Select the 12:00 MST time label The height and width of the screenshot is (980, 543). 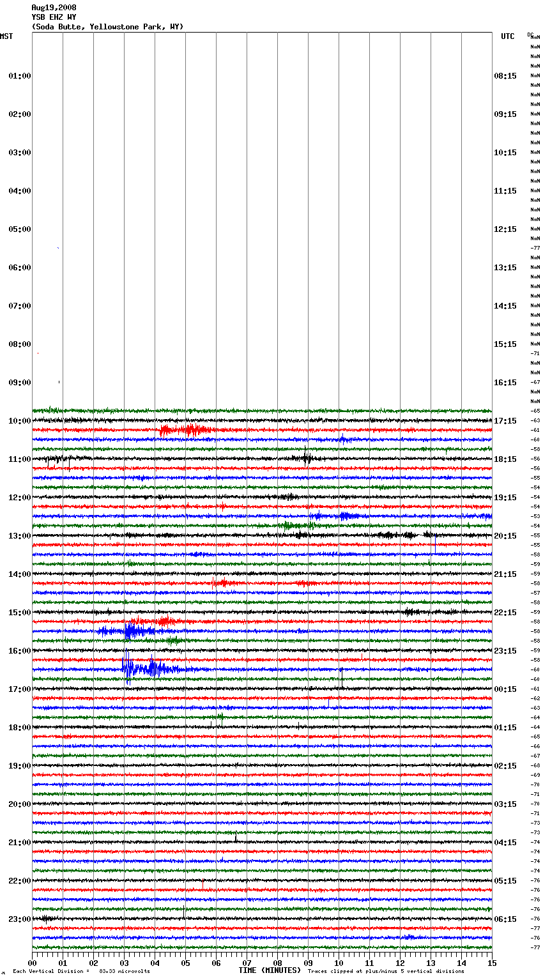click(x=20, y=498)
